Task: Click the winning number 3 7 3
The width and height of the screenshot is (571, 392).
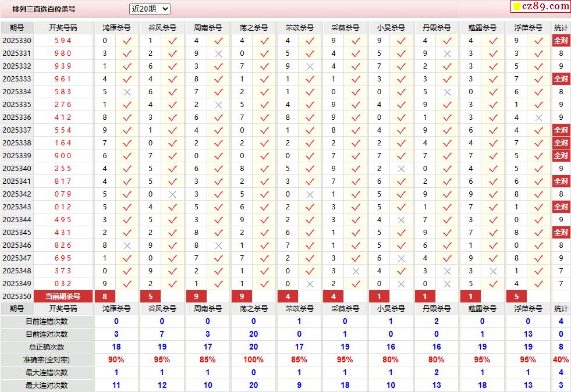Action: click(x=63, y=271)
